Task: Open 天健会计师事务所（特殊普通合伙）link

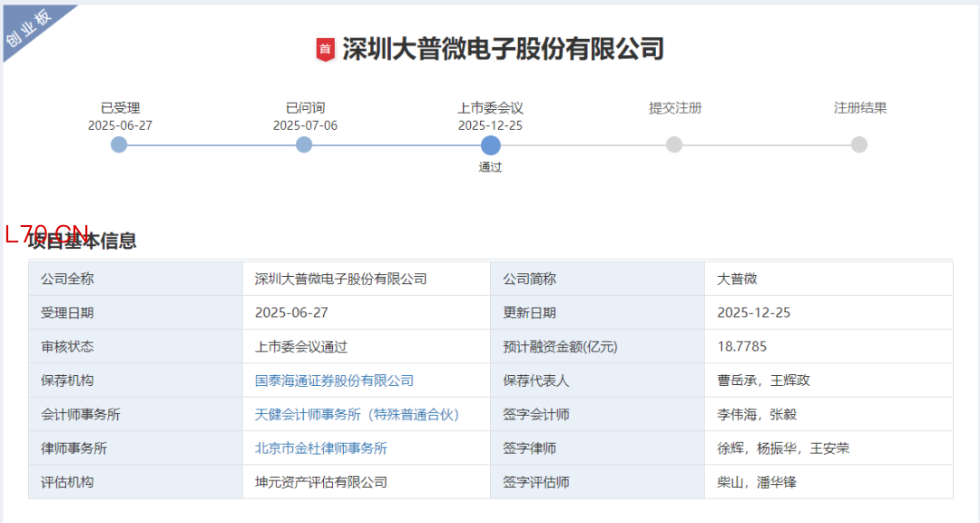Action: coord(357,414)
